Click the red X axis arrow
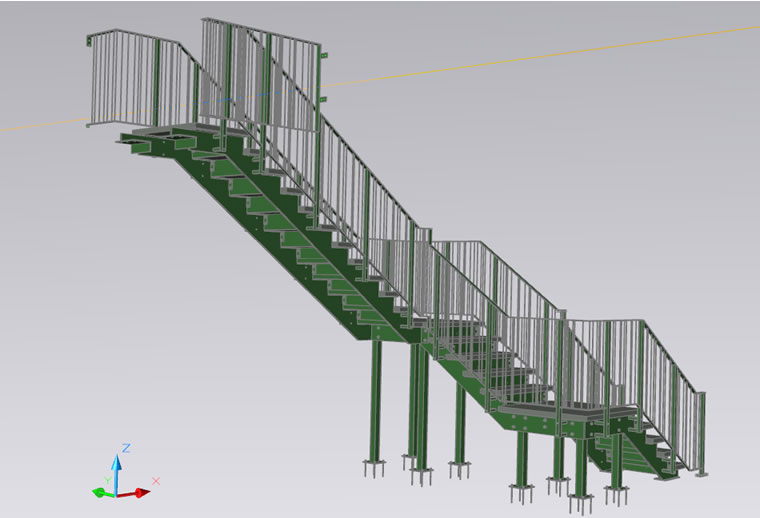760x518 pixels. [x=134, y=493]
